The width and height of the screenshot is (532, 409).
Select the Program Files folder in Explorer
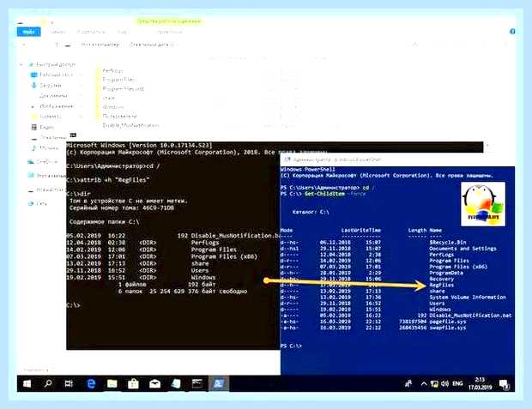pos(119,80)
